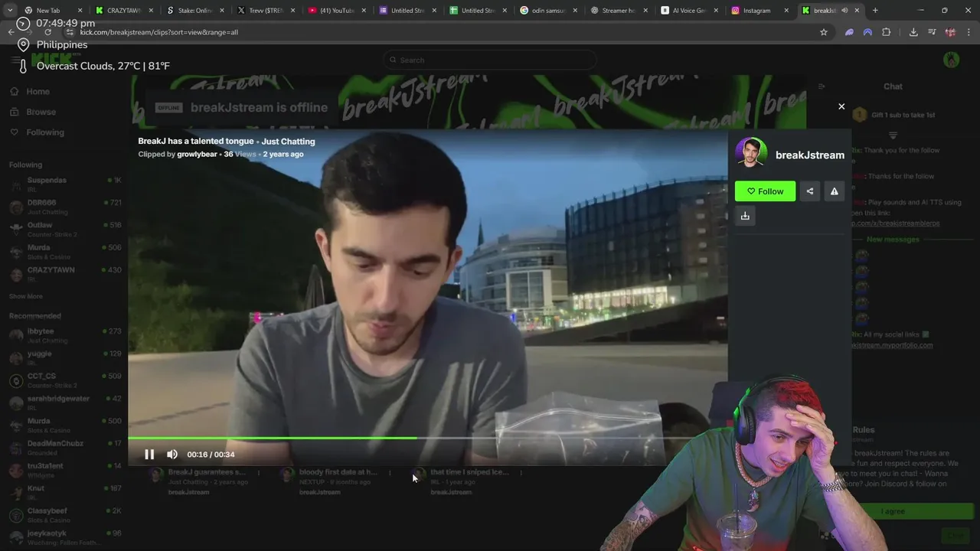Open DBR666 channel in sidebar

point(65,207)
